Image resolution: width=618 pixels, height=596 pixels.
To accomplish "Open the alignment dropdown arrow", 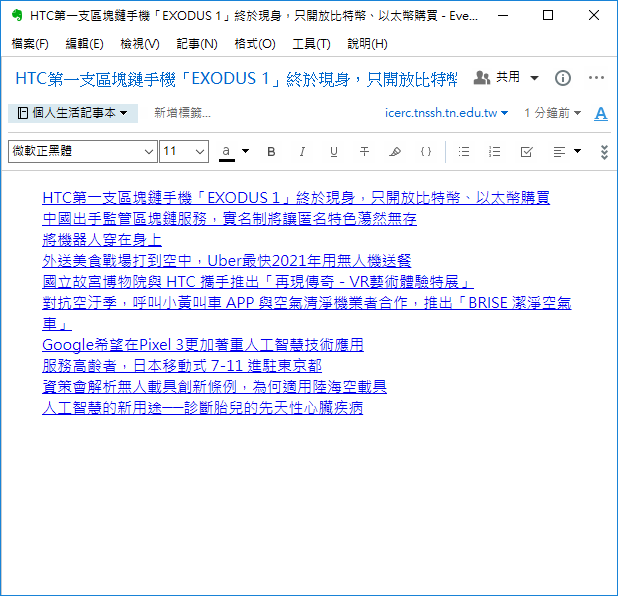I will coord(577,151).
